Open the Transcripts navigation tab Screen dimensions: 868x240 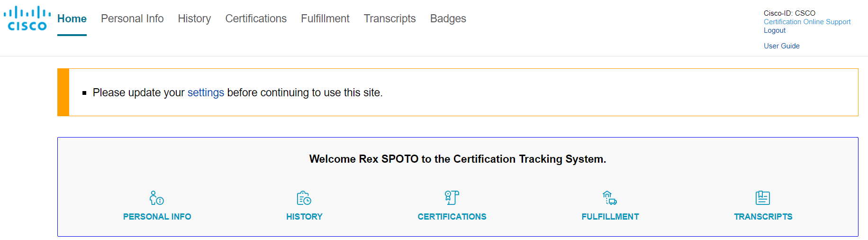[390, 18]
